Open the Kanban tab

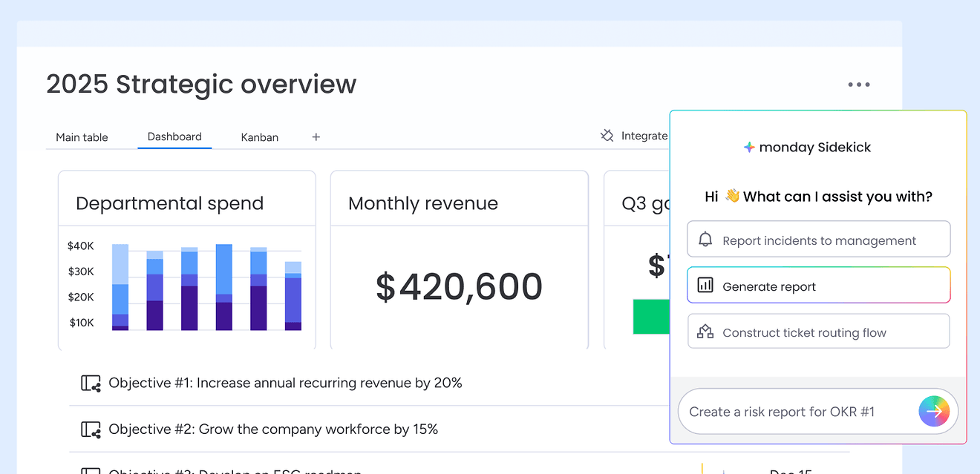[260, 137]
